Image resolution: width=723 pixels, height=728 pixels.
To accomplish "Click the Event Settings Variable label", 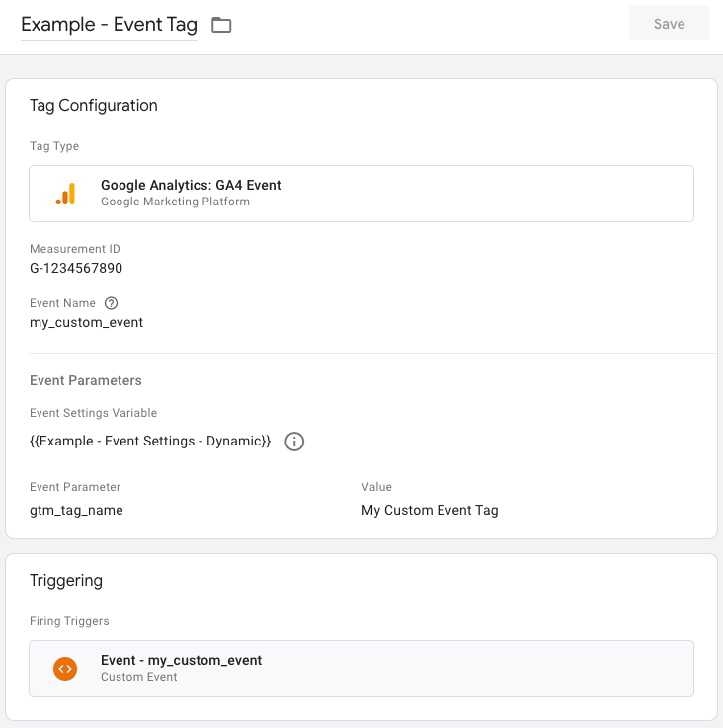I will click(x=93, y=413).
